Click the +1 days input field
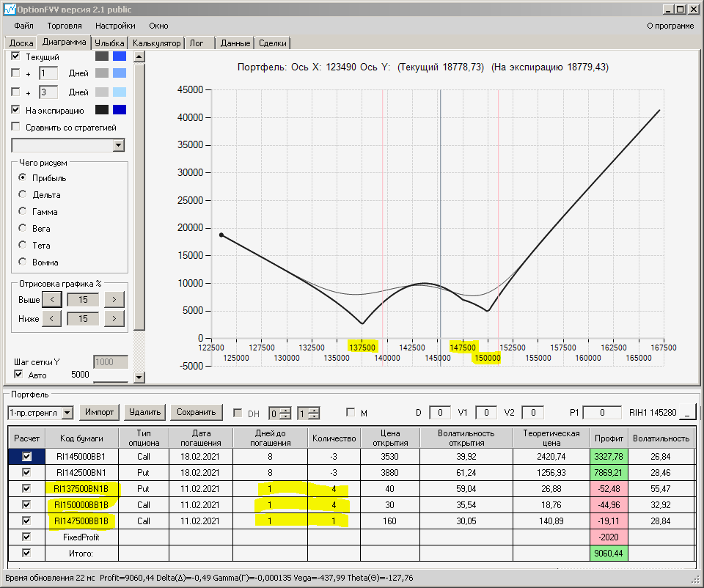The image size is (704, 588). (48, 73)
